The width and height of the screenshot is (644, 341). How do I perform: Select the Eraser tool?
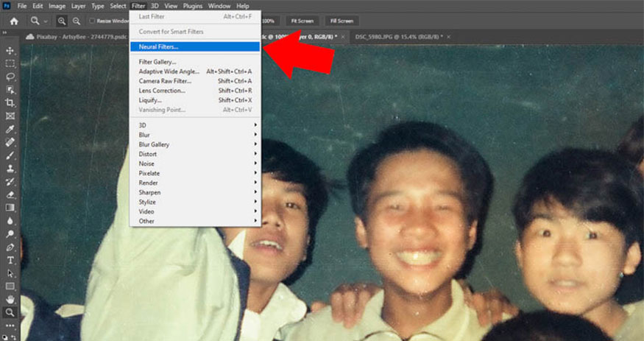point(10,194)
